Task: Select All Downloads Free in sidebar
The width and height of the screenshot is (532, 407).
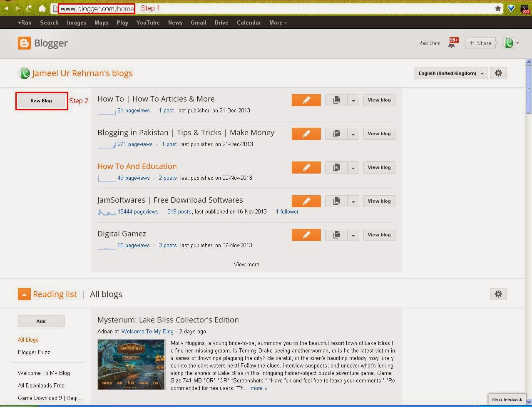Action: 41,385
